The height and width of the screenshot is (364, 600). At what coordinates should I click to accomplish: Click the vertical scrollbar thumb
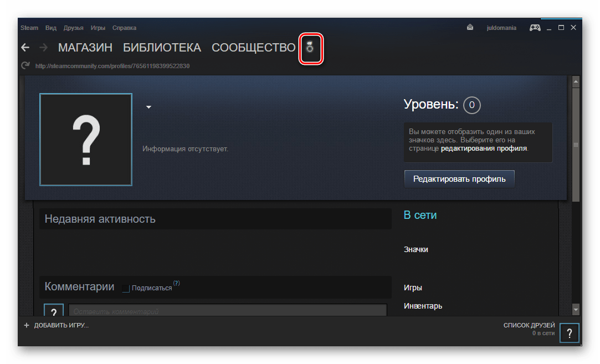click(576, 145)
